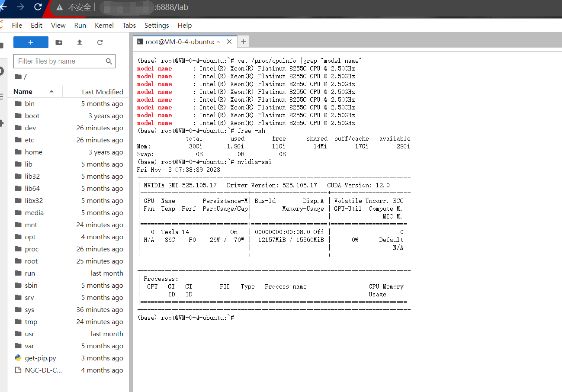Click the get-pip.py Python file
The width and height of the screenshot is (562, 392).
point(40,358)
